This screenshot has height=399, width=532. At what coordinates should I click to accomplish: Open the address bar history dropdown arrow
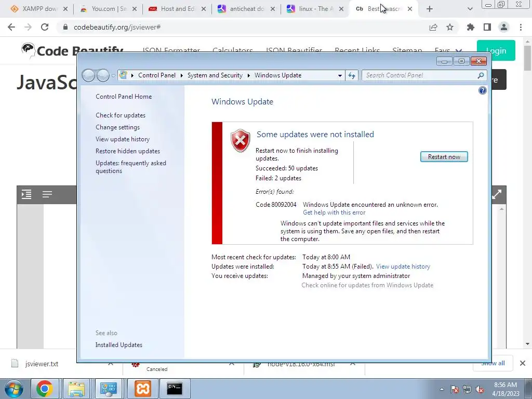pyautogui.click(x=340, y=76)
